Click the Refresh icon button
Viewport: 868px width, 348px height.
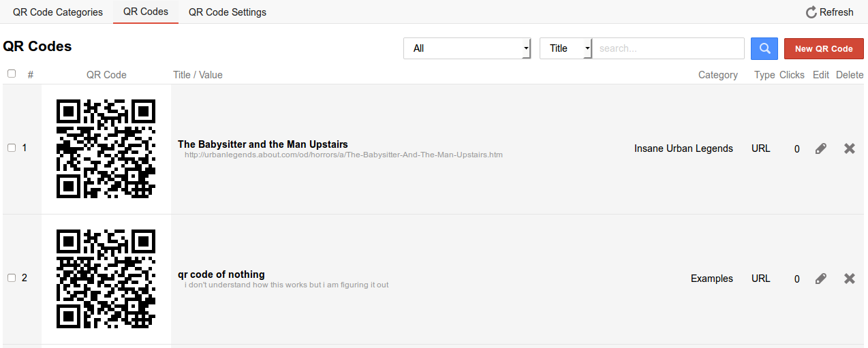(x=829, y=12)
